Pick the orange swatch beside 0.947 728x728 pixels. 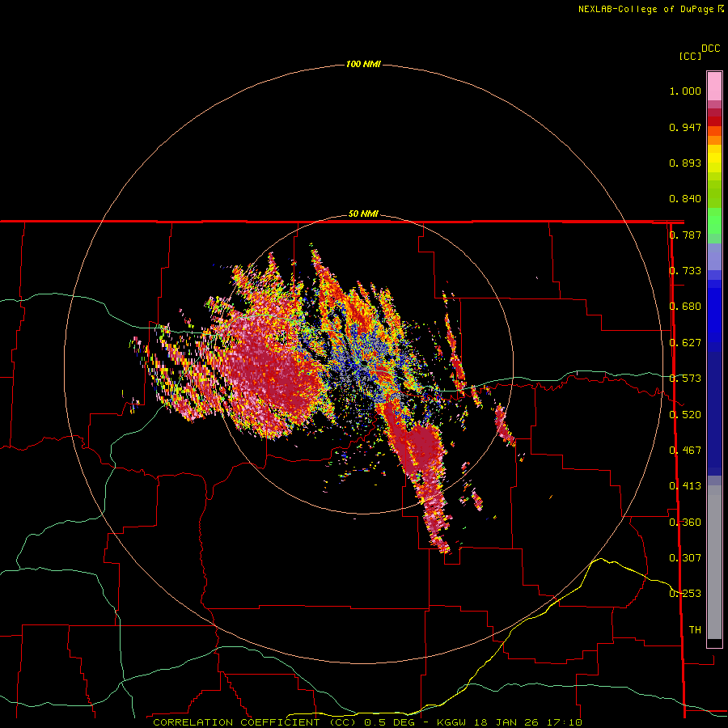(x=714, y=131)
